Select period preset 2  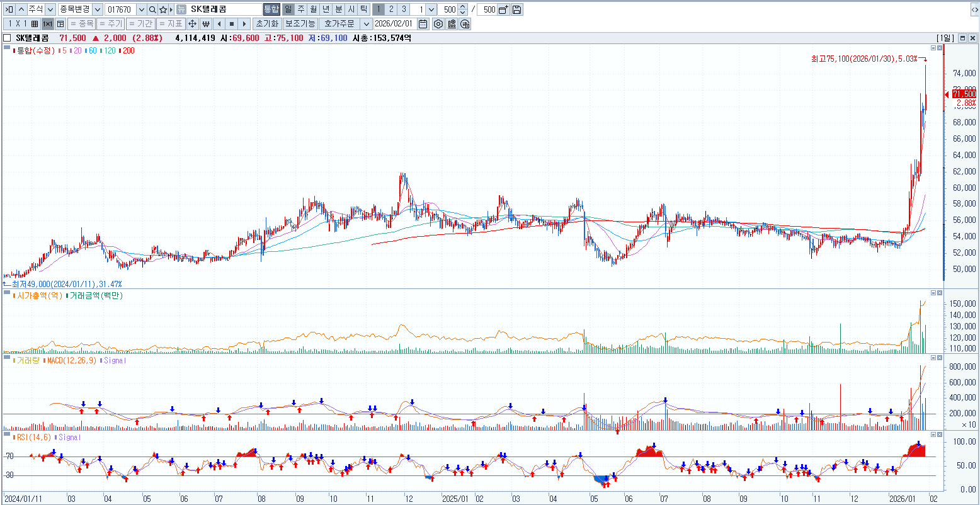pos(391,9)
